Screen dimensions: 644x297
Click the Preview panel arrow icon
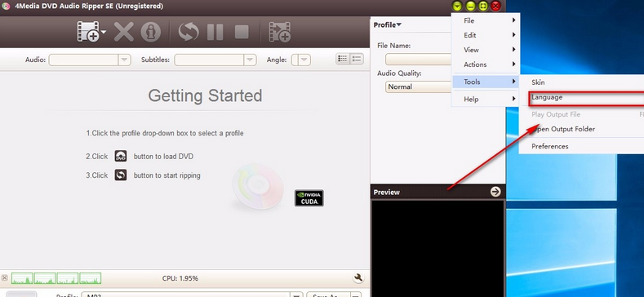tap(495, 192)
